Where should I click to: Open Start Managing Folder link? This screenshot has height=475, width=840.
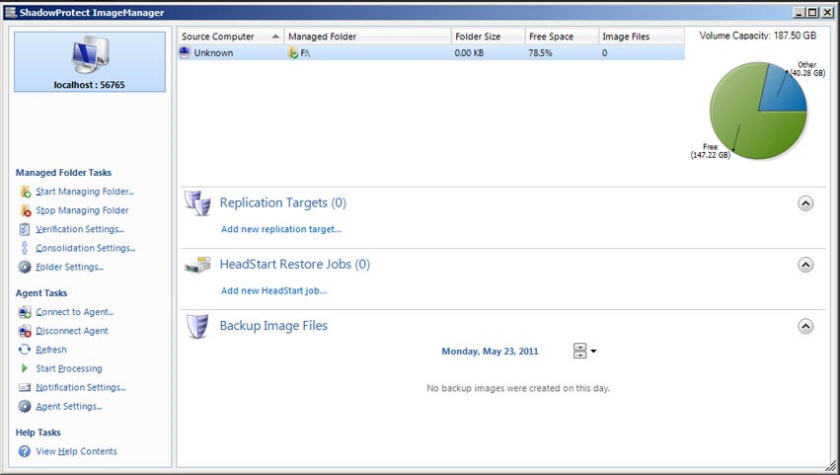point(85,192)
